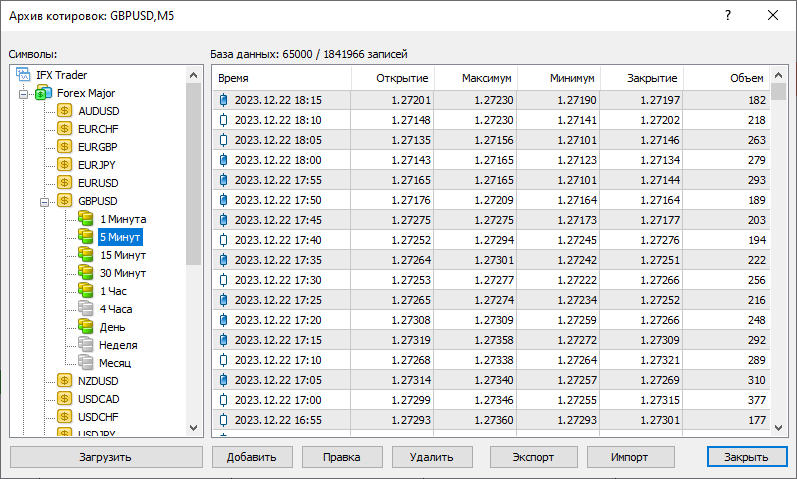Image resolution: width=797 pixels, height=479 pixels.
Task: Click the 30 Минут database icon
Action: 86,273
